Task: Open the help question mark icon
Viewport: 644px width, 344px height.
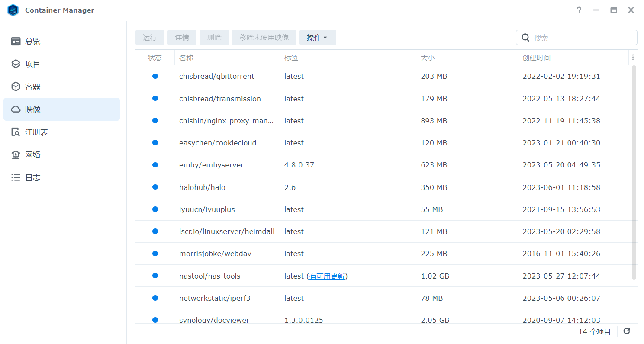Action: (579, 10)
